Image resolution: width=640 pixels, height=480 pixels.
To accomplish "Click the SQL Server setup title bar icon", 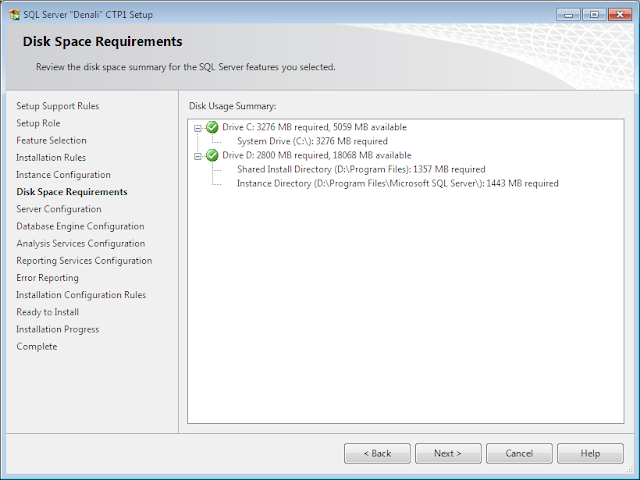I will (x=14, y=15).
